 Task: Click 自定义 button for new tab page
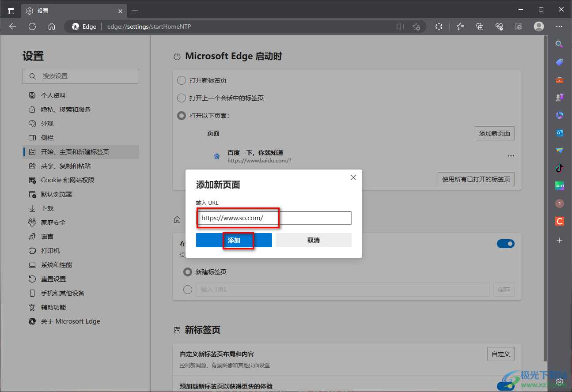coord(501,354)
